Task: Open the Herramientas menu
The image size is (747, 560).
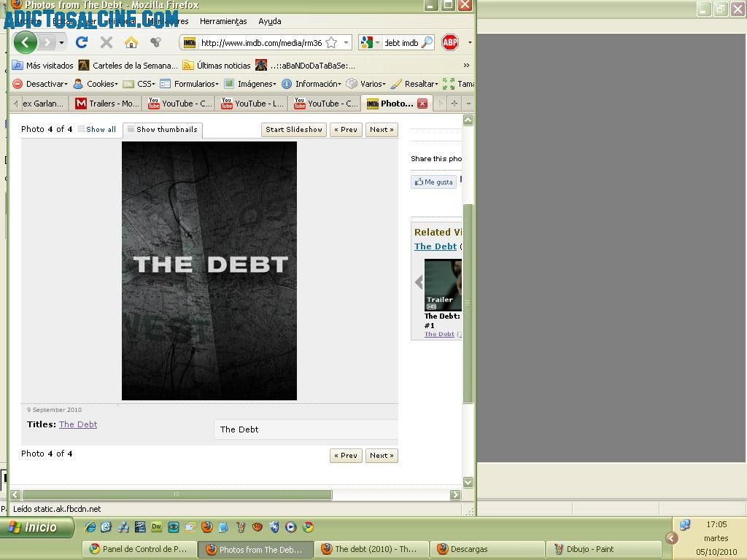Action: click(223, 21)
